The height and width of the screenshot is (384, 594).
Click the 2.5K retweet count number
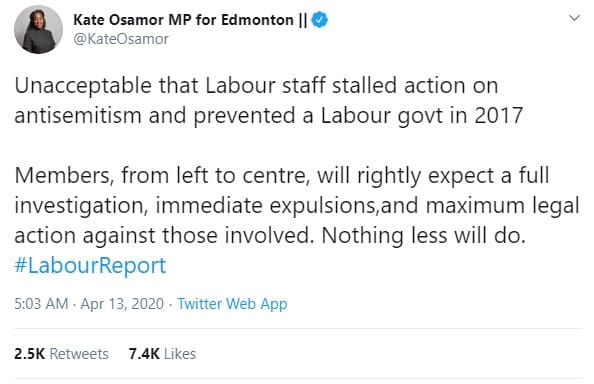click(30, 354)
